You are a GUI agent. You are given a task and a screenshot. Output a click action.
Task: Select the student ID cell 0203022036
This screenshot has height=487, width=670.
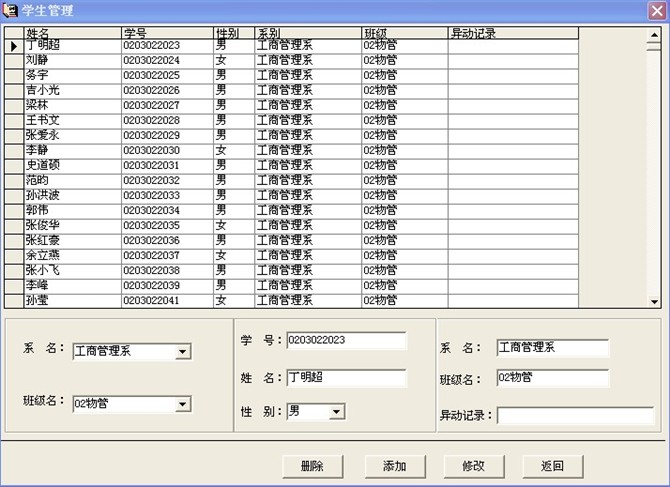[x=168, y=241]
